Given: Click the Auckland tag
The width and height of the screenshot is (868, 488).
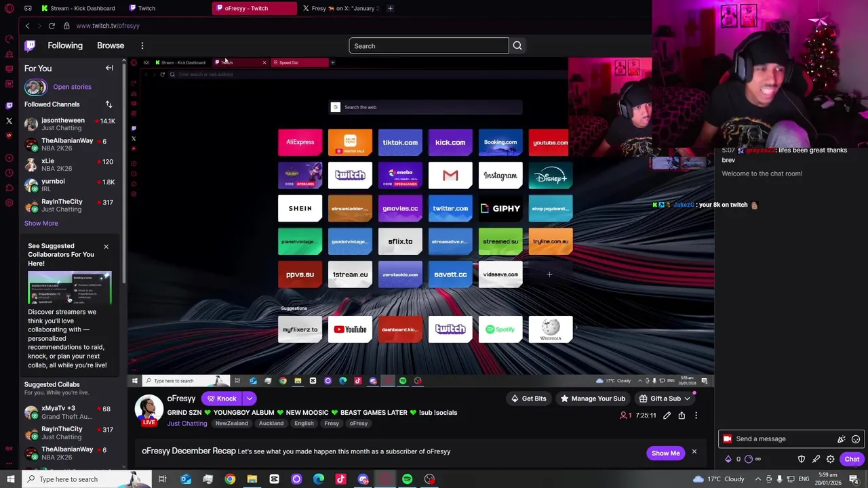Looking at the screenshot, I should (x=271, y=424).
